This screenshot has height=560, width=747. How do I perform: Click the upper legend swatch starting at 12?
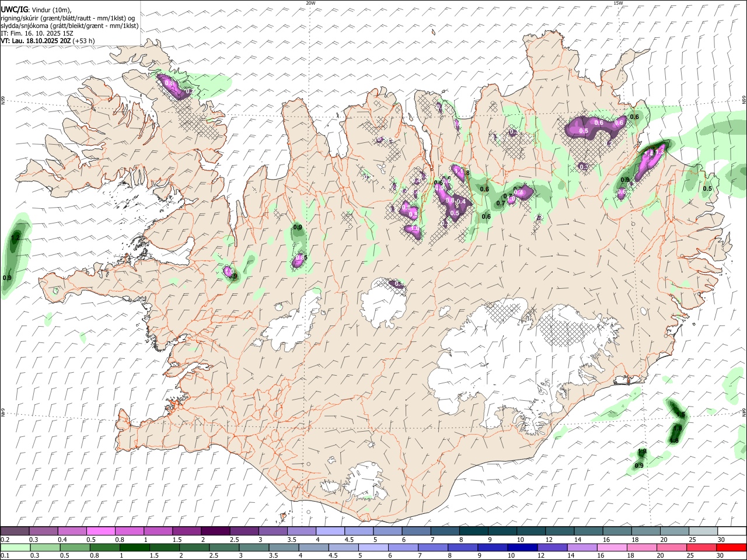click(x=559, y=531)
